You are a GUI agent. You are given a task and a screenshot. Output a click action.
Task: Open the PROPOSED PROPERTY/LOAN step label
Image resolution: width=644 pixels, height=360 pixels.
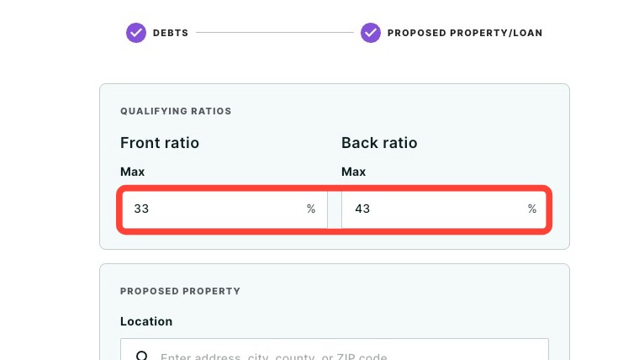tap(465, 33)
